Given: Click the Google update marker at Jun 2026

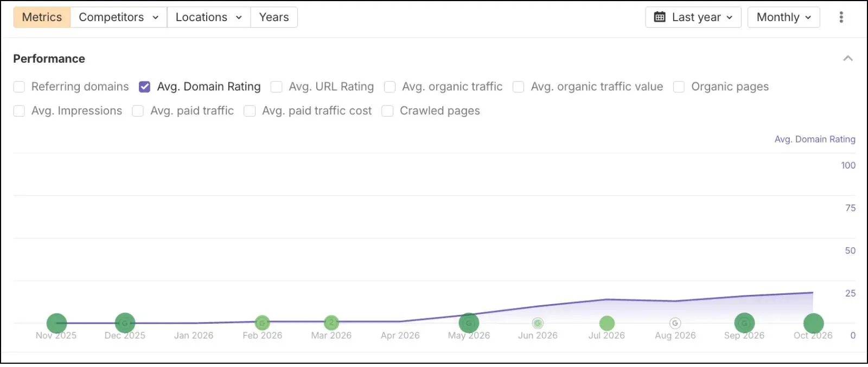Looking at the screenshot, I should coord(538,324).
